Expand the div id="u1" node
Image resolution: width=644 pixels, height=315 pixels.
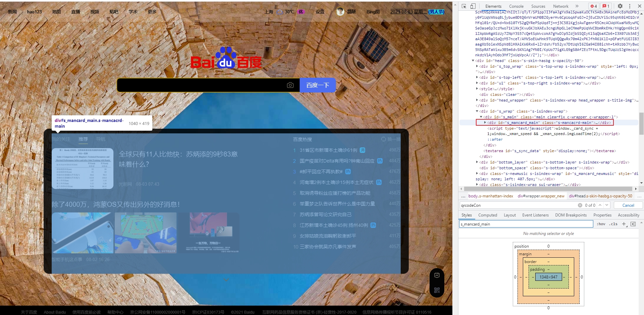pyautogui.click(x=477, y=83)
